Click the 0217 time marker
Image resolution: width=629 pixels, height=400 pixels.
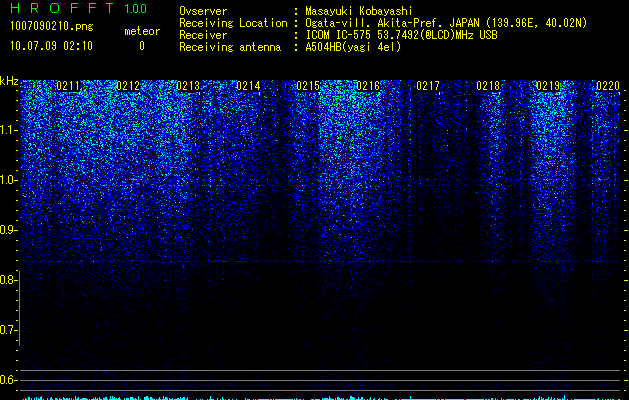click(428, 86)
